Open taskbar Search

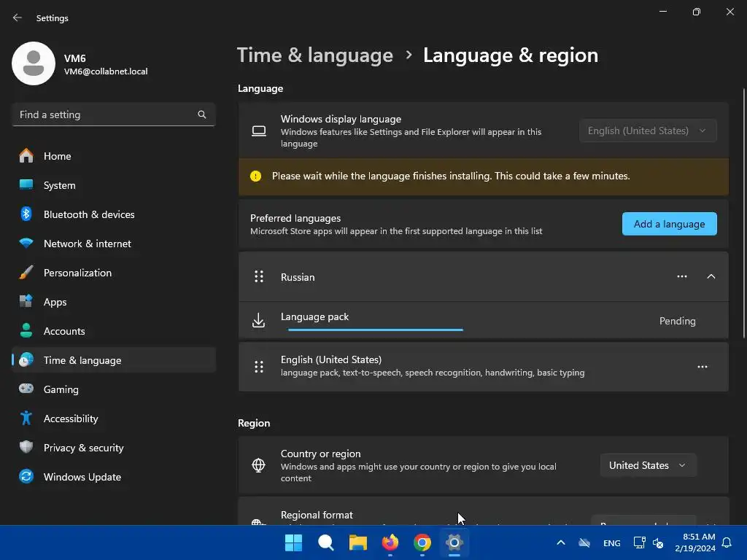[x=326, y=542]
